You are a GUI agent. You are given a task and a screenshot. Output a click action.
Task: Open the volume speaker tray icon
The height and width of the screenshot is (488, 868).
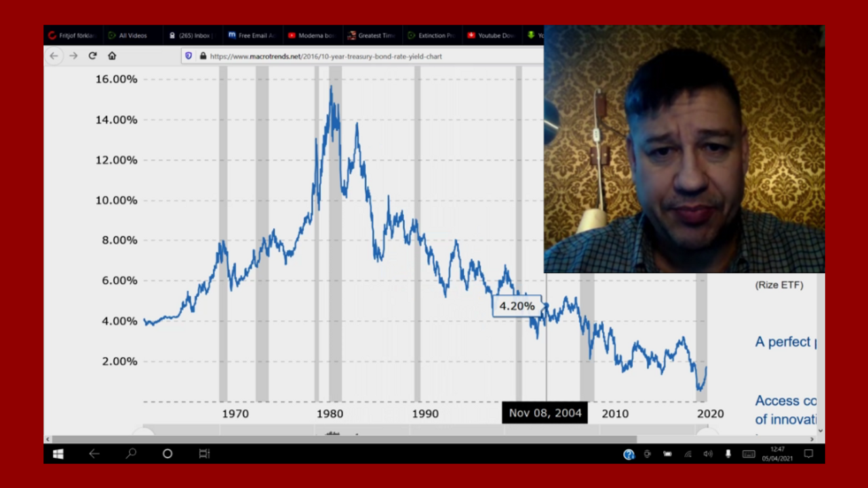click(x=708, y=454)
